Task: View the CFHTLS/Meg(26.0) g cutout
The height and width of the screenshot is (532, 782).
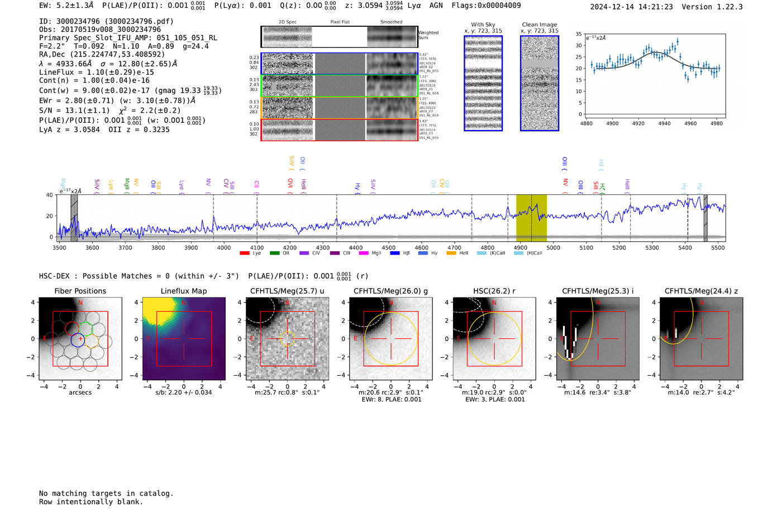Action: point(390,339)
